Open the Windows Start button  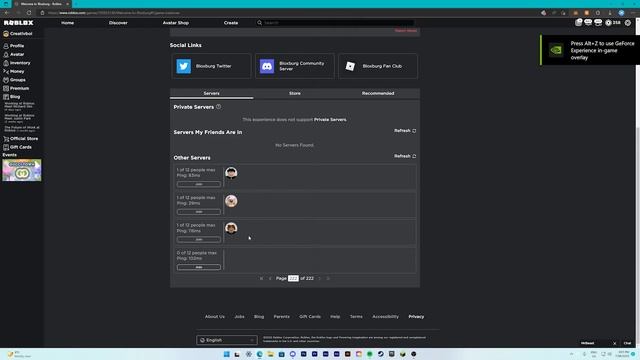pos(227,354)
